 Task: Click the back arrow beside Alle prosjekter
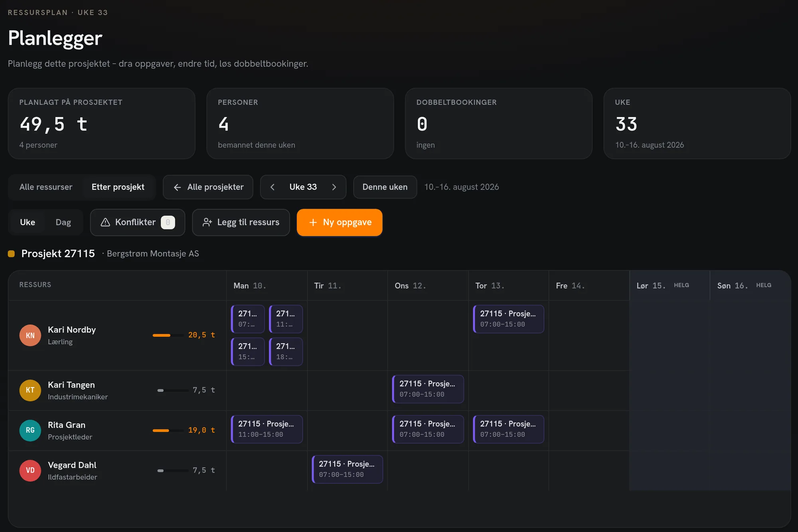click(178, 187)
